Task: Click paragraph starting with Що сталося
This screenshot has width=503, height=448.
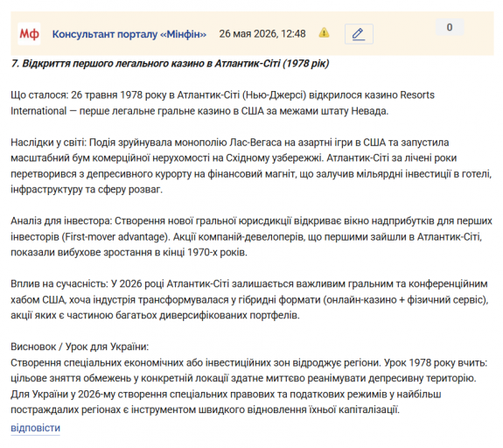Action: tap(222, 103)
